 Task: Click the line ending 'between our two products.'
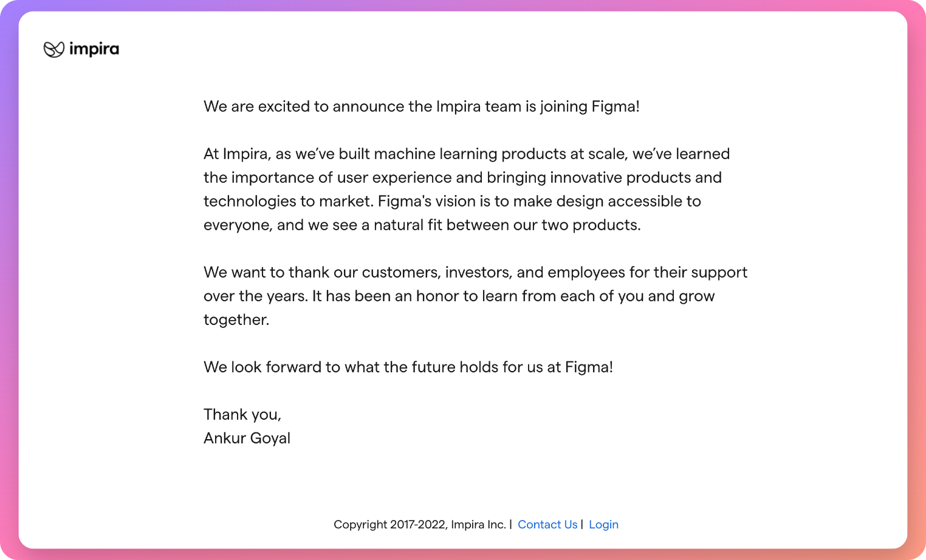pyautogui.click(x=422, y=225)
